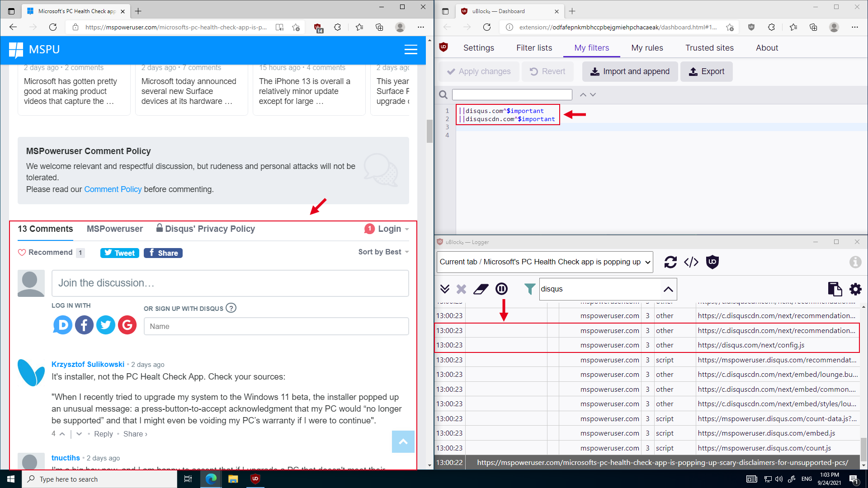
Task: Copy logger entries using the copy icon
Action: (x=835, y=289)
